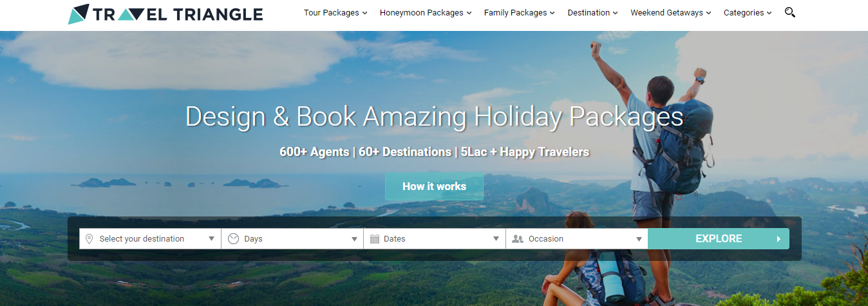The width and height of the screenshot is (868, 306).
Task: Open the search magnifier icon
Action: point(790,12)
